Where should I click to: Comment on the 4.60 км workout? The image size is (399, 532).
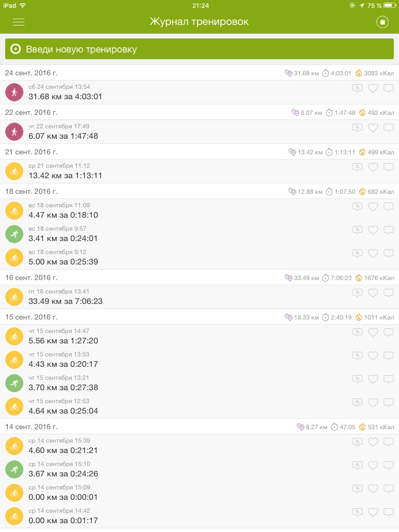pos(388,442)
